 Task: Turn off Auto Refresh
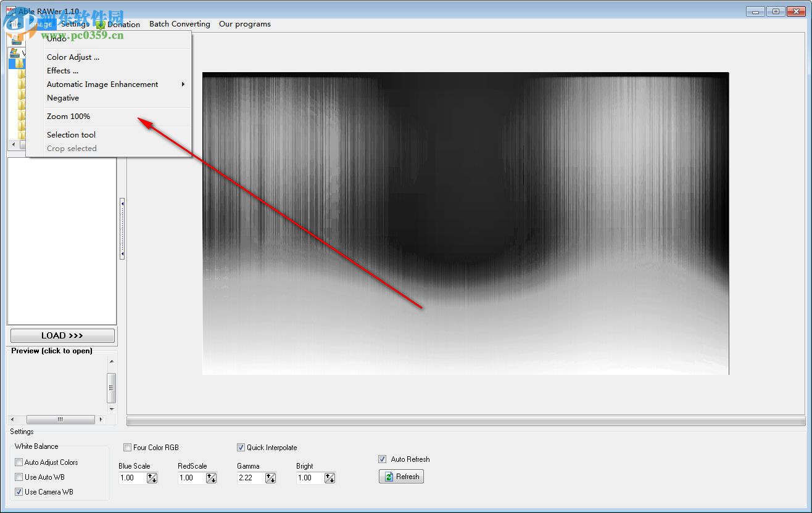pos(383,459)
